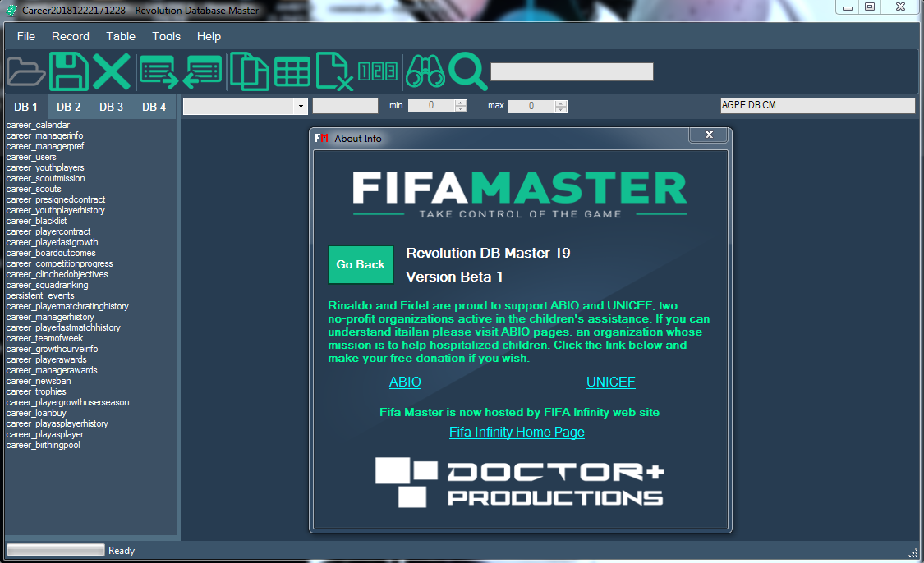Open the Fifa Infinity Home Page link
This screenshot has width=924, height=563.
(517, 432)
